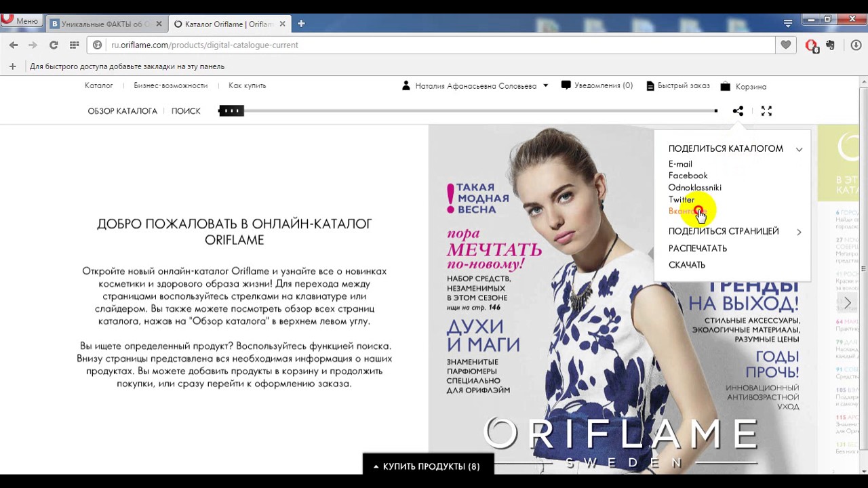Click the address bar URL field
The height and width of the screenshot is (488, 868).
click(441, 45)
